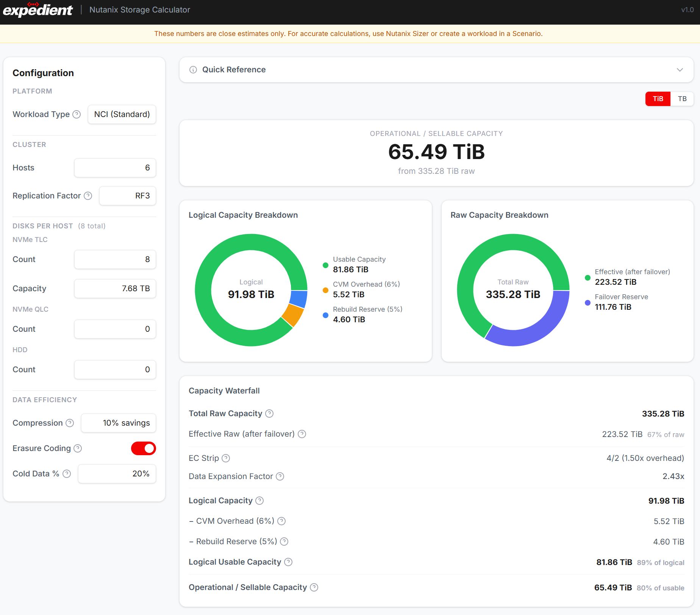Screen dimensions: 700x615
Task: Click '67% of raw' label
Action: pos(666,435)
